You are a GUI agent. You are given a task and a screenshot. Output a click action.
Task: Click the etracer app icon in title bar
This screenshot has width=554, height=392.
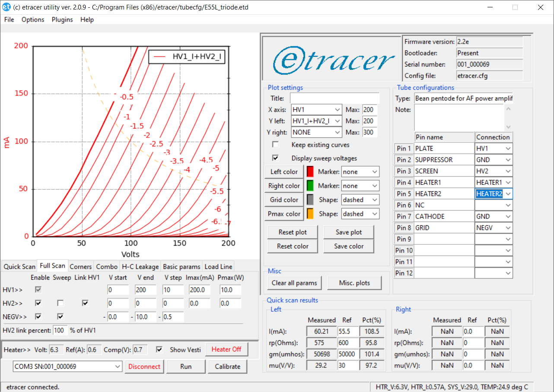6,7
